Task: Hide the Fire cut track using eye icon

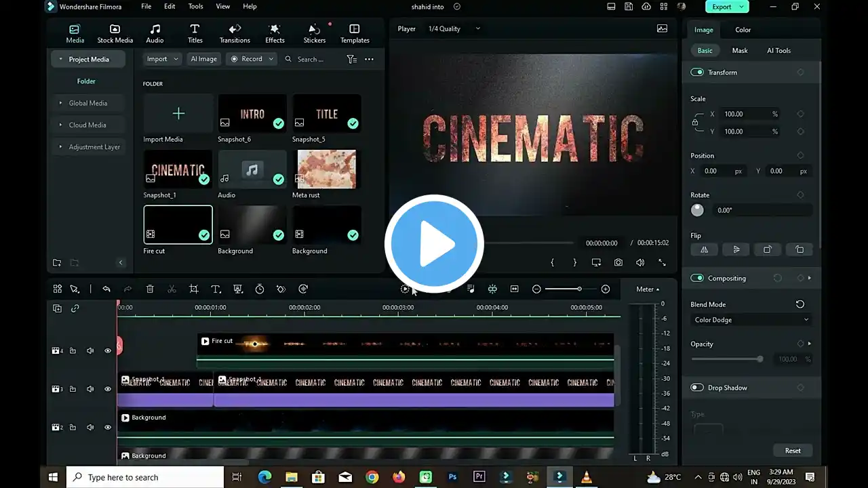Action: (107, 351)
